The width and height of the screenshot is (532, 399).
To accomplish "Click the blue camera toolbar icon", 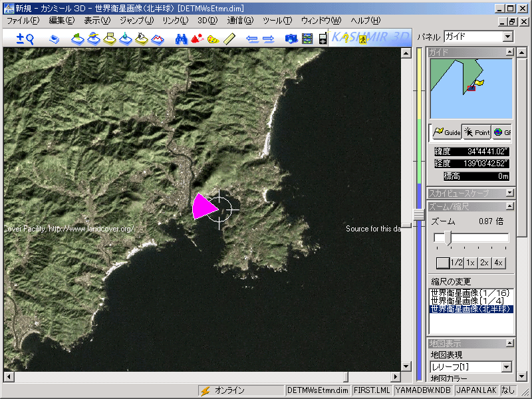I will pyautogui.click(x=291, y=39).
